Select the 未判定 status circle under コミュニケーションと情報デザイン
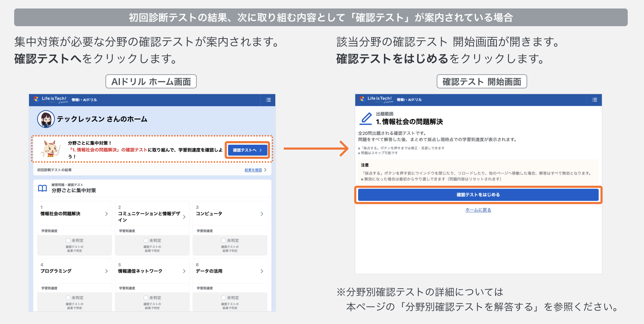644x324 pixels. pyautogui.click(x=146, y=241)
